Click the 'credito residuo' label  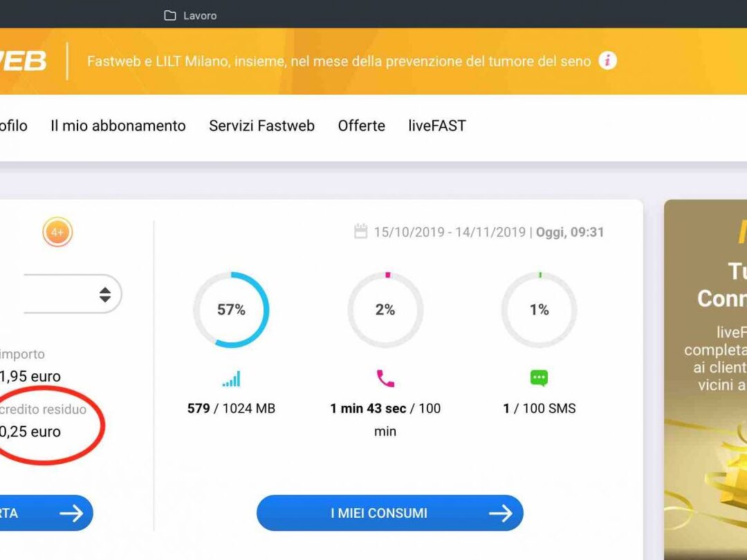click(x=43, y=409)
